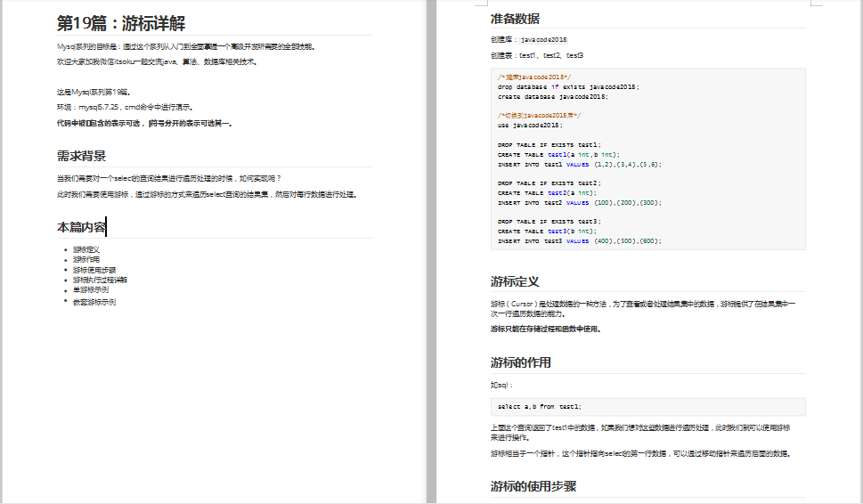Image resolution: width=863 pixels, height=504 pixels.
Task: Click code 'select a,b from test1;'
Action: click(x=540, y=407)
